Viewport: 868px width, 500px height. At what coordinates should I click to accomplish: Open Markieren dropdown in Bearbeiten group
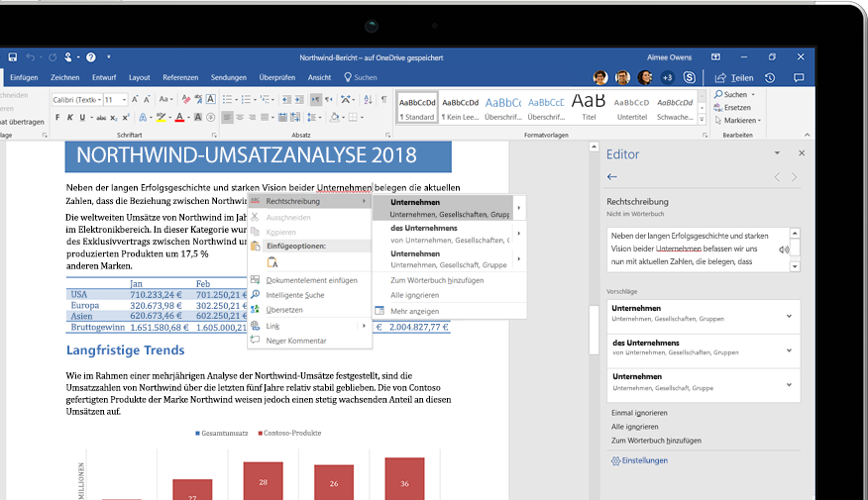737,121
